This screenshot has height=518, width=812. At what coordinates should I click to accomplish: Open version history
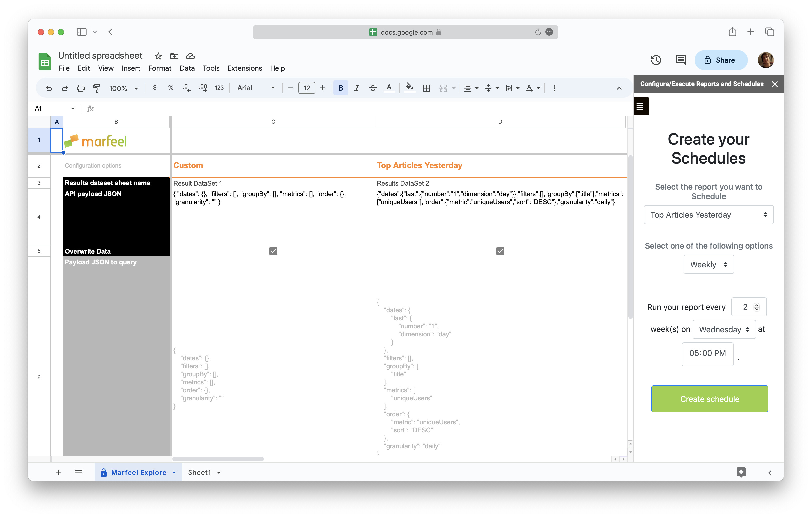[655, 60]
